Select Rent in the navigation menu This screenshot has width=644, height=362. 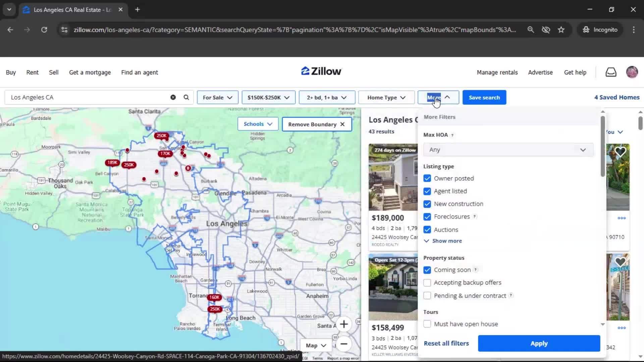coord(32,72)
